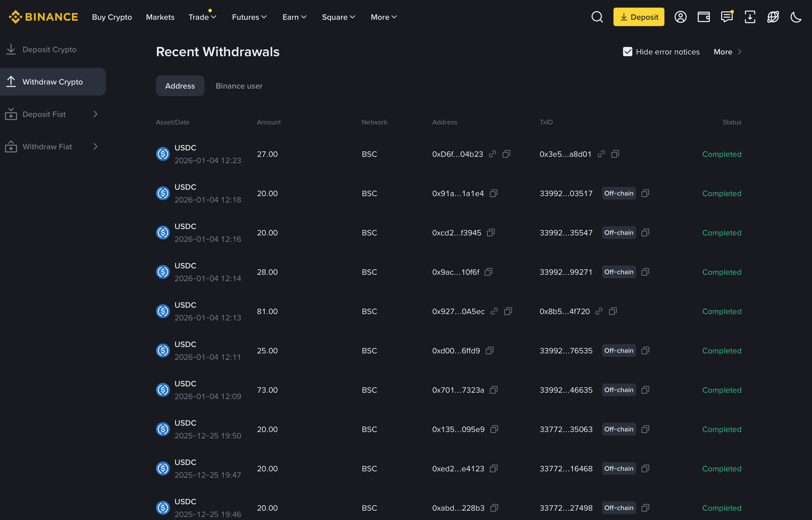
Task: Click More next to Recent Withdrawals
Action: click(x=723, y=52)
